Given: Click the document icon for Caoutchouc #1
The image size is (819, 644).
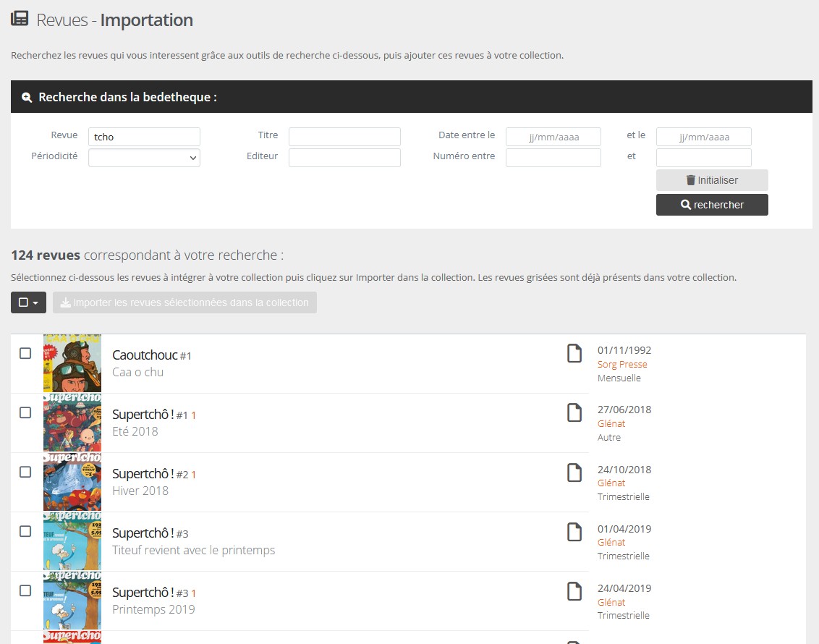Looking at the screenshot, I should coord(574,353).
